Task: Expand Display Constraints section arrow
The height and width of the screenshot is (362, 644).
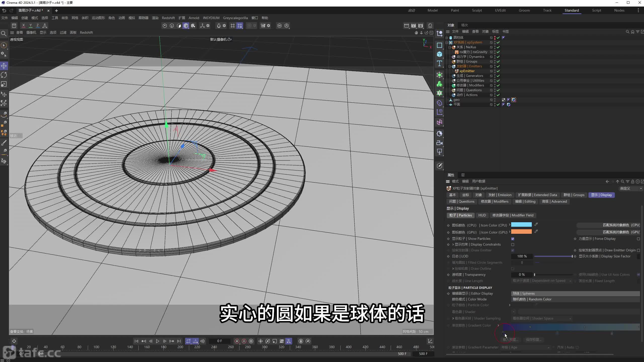Action: 453,245
